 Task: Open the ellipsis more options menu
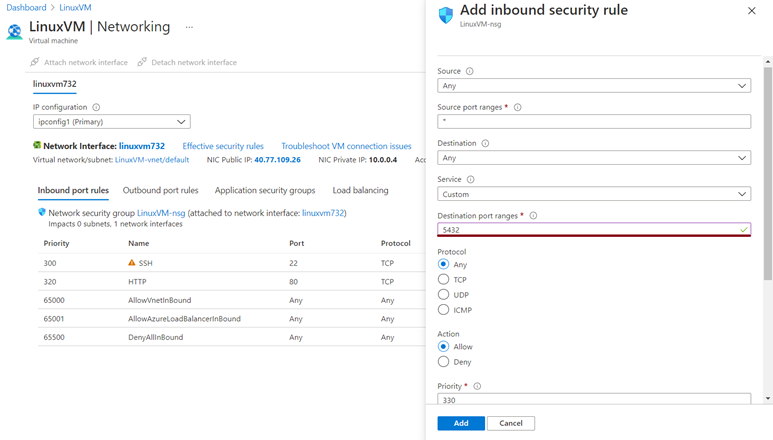(x=189, y=27)
